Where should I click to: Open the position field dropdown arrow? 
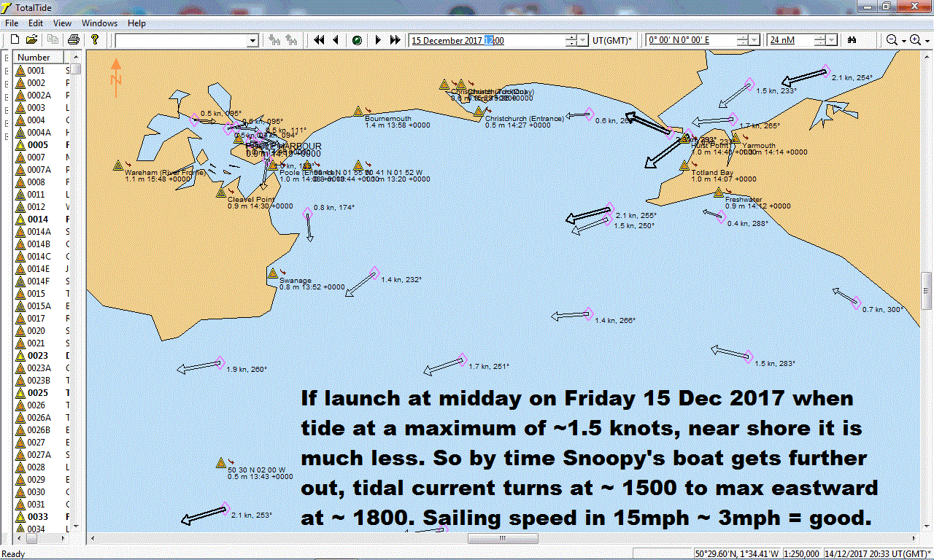point(753,40)
